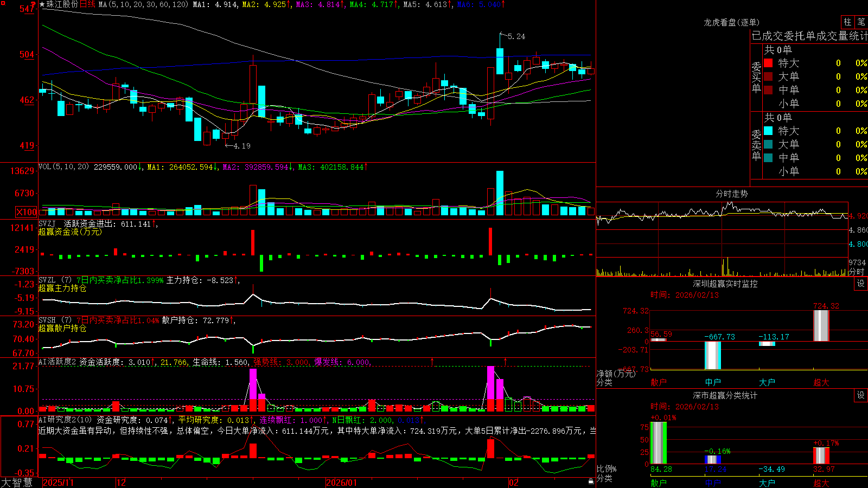The height and width of the screenshot is (488, 868).
Task: Click the dark red 中单 buy-order swatch
Action: 768,90
